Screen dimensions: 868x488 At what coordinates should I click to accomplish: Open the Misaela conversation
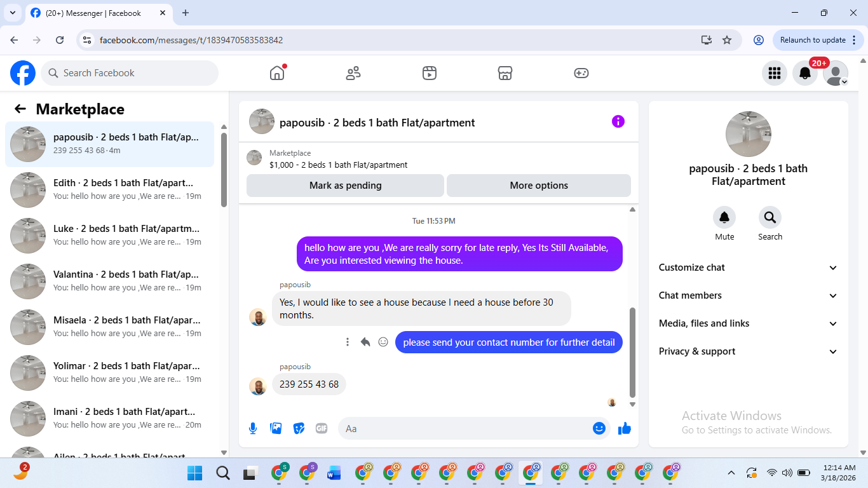pos(110,327)
